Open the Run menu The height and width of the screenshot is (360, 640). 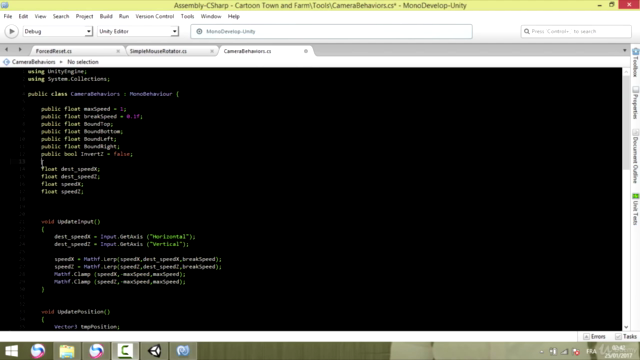point(124,16)
